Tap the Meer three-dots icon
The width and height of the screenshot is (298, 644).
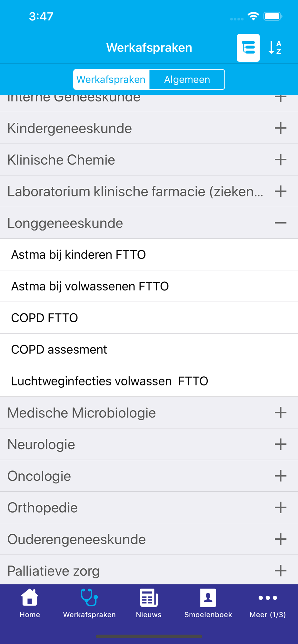[268, 598]
